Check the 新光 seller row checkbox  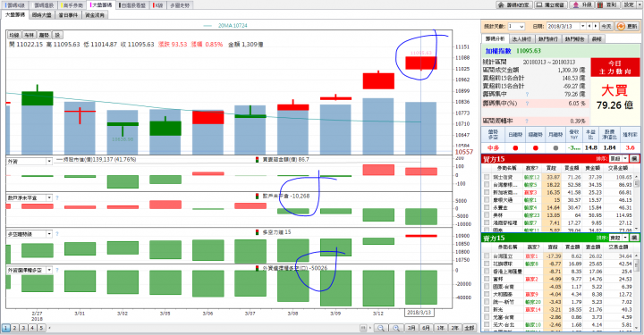487,310
